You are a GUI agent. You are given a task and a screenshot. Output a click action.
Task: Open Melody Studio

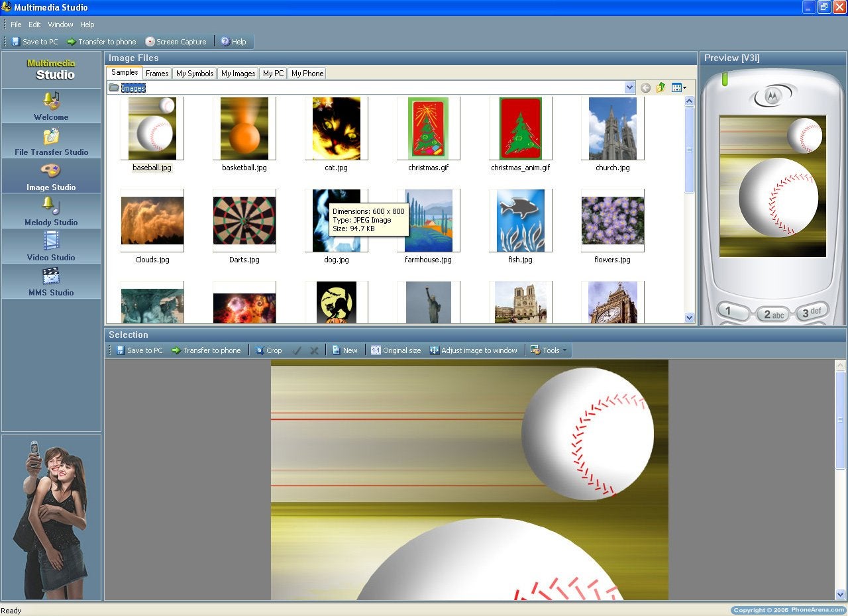[x=51, y=211]
